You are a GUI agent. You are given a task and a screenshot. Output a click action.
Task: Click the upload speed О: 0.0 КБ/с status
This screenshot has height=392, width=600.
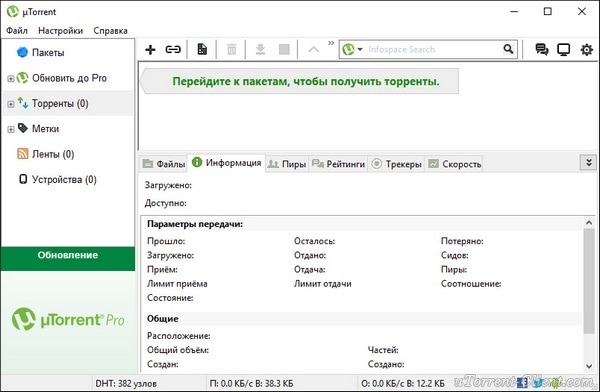coord(403,383)
